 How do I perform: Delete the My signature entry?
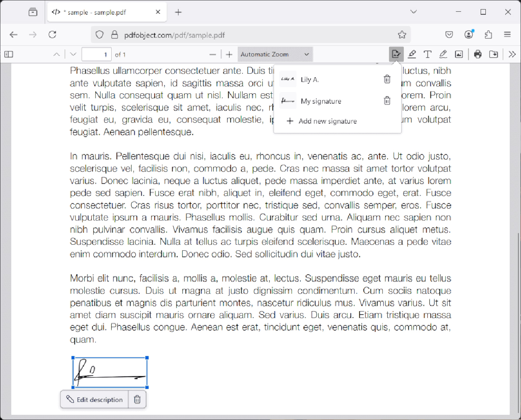click(x=387, y=100)
